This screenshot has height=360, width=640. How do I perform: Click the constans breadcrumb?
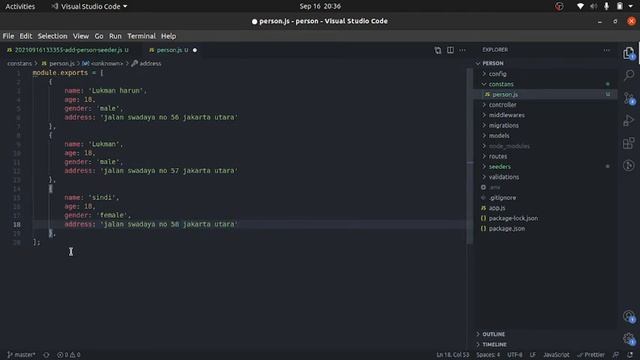[19, 64]
